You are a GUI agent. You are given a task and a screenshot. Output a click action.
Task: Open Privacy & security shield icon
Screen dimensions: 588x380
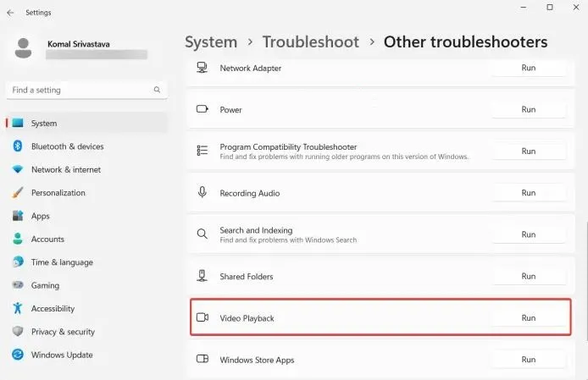[x=18, y=332]
